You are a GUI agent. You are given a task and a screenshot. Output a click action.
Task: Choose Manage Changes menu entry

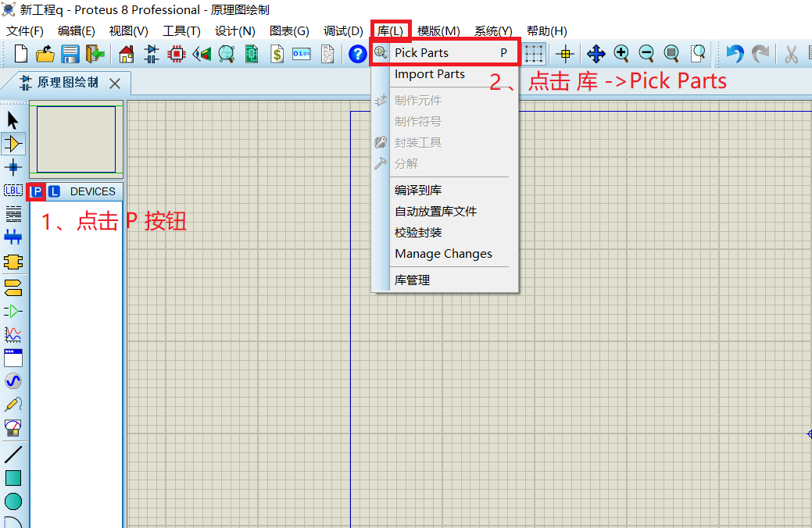coord(445,254)
